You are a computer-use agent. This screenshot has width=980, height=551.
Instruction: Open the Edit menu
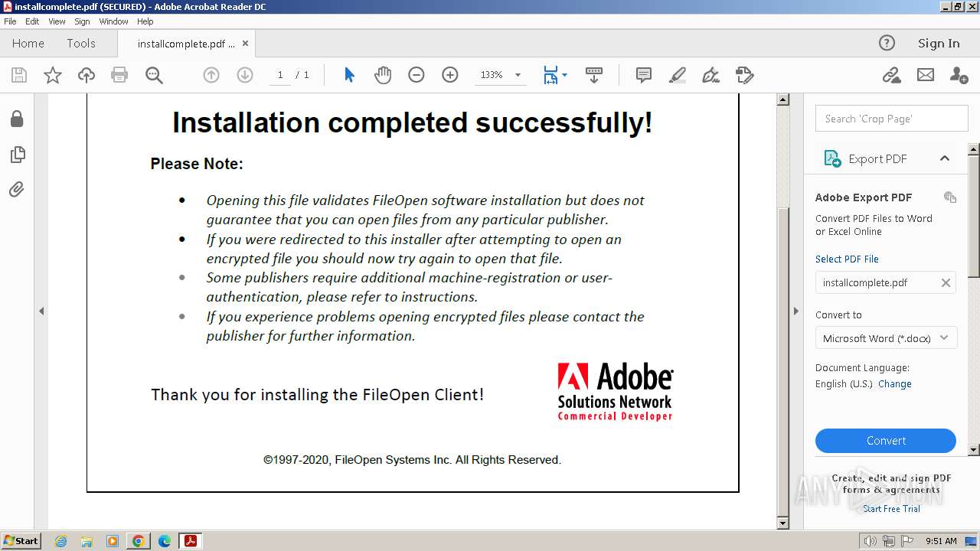click(x=32, y=21)
